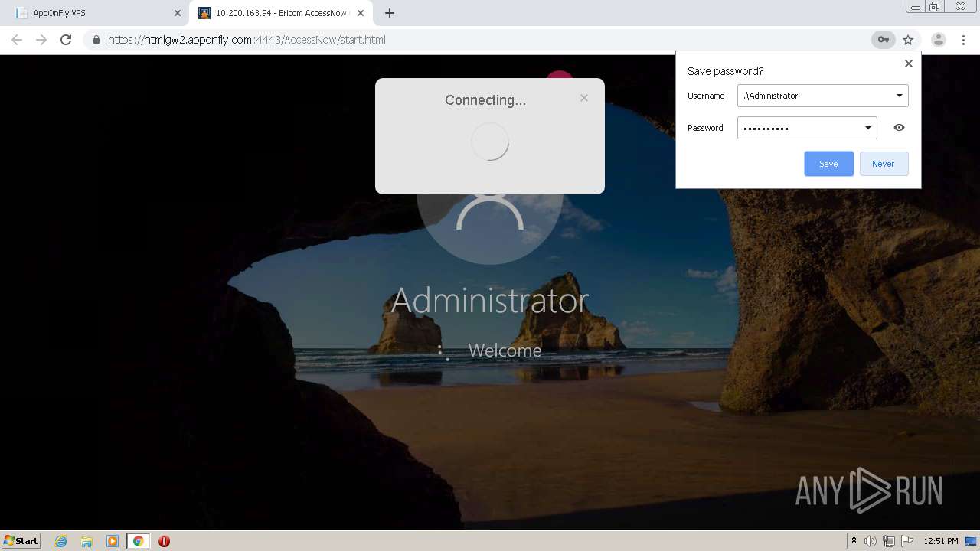The width and height of the screenshot is (980, 551).
Task: Open the Chrome three-dot menu
Action: [x=964, y=40]
